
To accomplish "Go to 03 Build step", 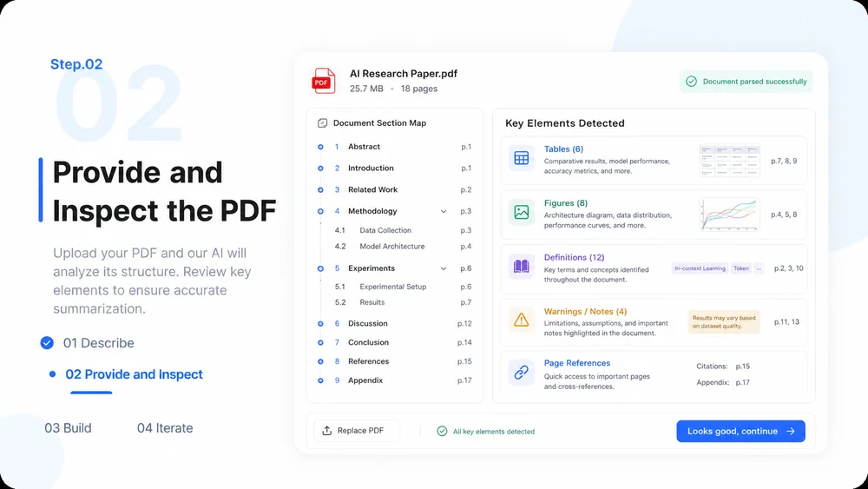I will click(x=68, y=428).
